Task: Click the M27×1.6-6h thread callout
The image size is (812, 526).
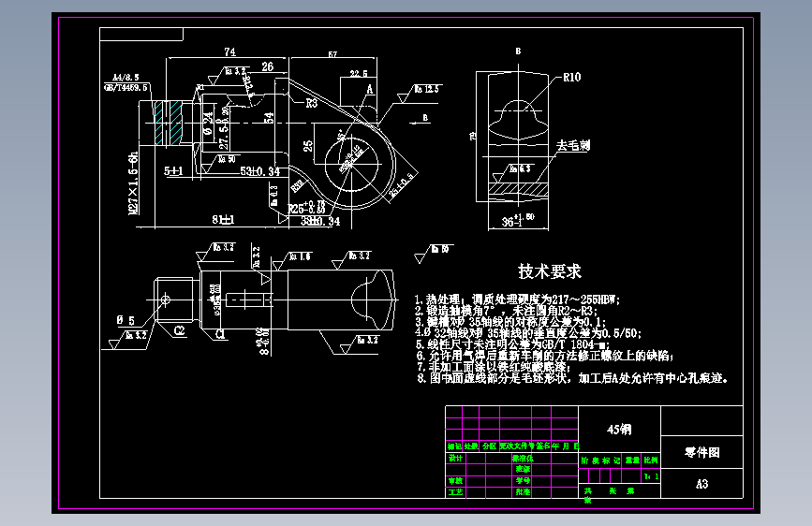Action: 133,183
